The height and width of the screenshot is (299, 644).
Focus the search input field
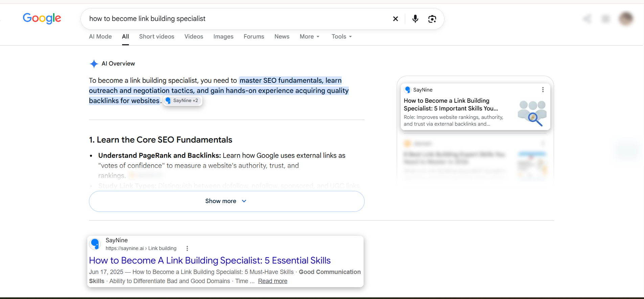[x=237, y=19]
